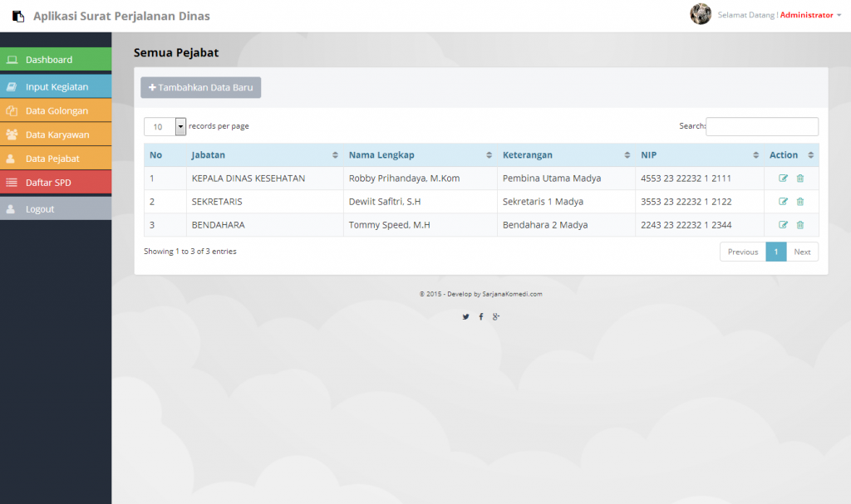The image size is (851, 504).
Task: Click the Facebook icon in footer
Action: (x=481, y=316)
